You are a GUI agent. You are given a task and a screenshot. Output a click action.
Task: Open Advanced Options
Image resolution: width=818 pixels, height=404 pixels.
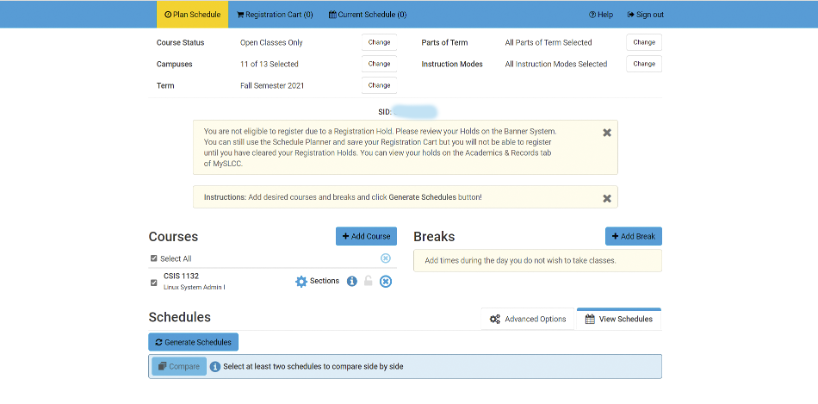pyautogui.click(x=528, y=319)
